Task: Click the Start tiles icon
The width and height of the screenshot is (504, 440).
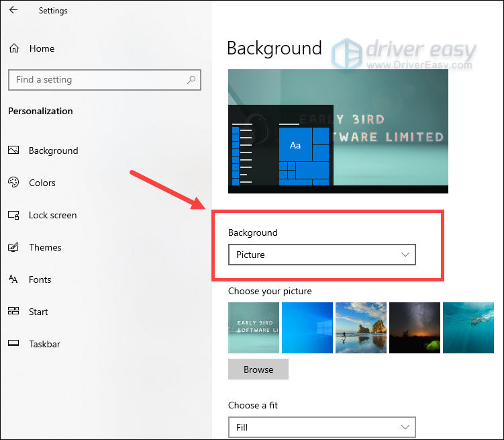Action: 13,311
